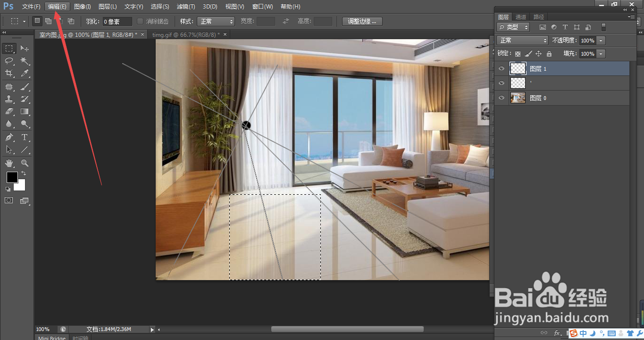
Task: Choose Add to selection mode
Action: click(x=48, y=21)
